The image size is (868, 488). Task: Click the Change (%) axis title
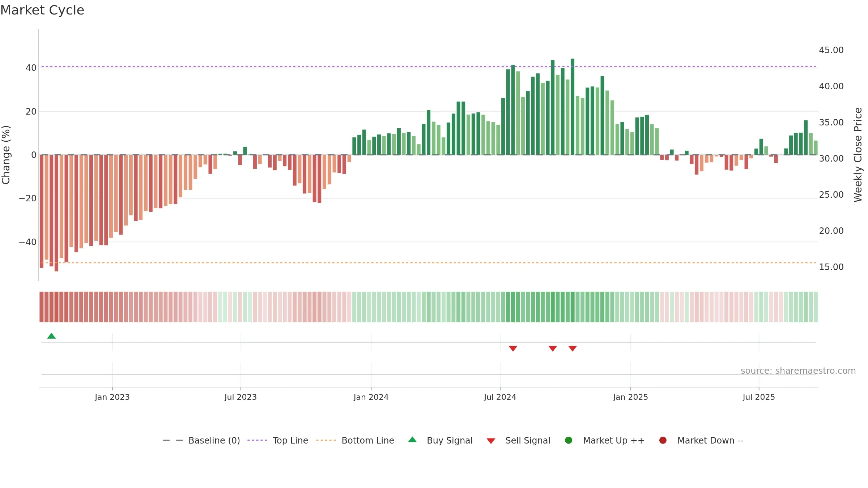click(6, 155)
